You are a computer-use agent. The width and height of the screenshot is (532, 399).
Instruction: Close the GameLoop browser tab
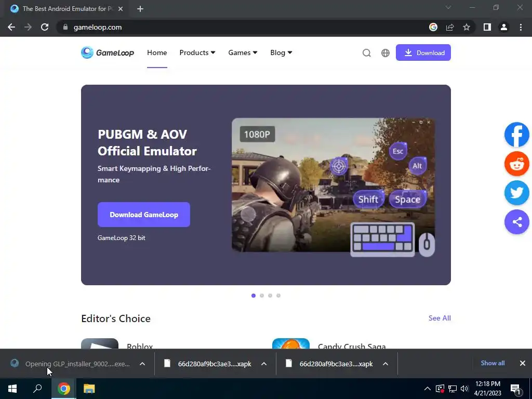(121, 9)
